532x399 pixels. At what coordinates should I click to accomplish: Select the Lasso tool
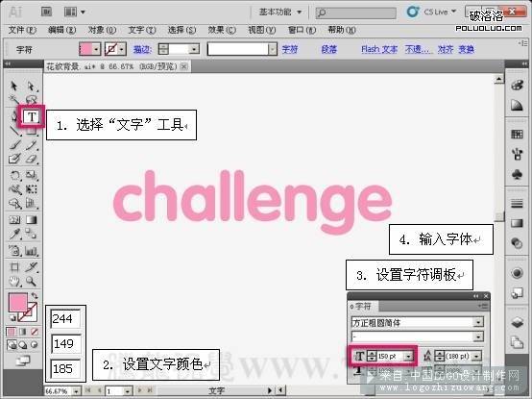(x=32, y=100)
